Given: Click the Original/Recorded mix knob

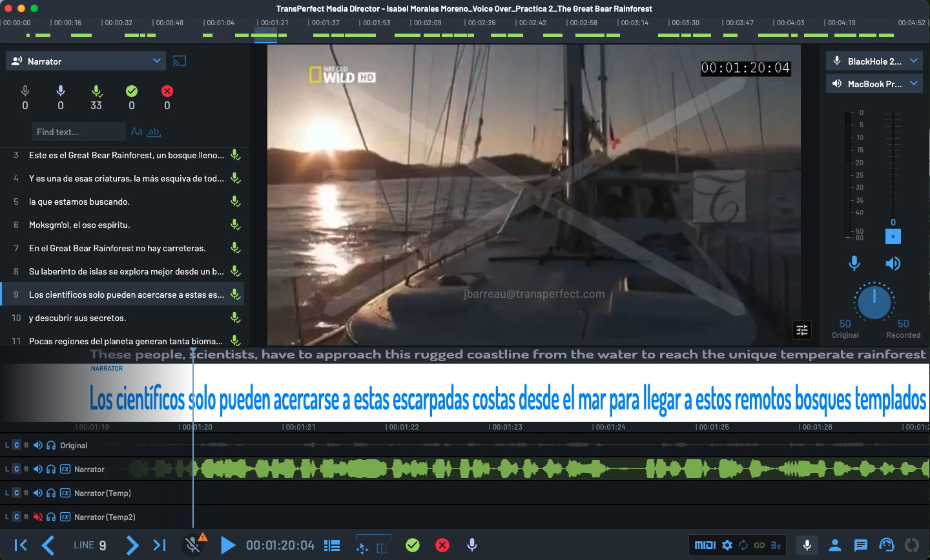Looking at the screenshot, I should point(874,301).
